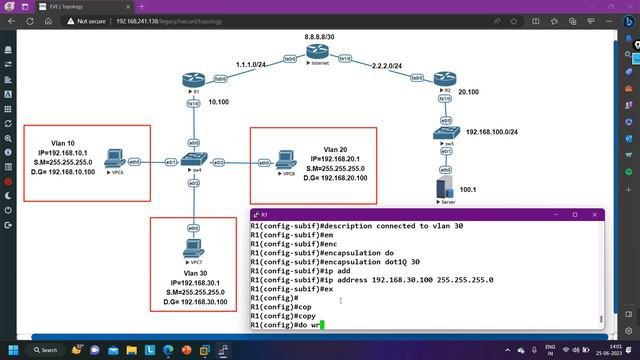Open Lab details icon in EVE sidebar

tap(8, 167)
